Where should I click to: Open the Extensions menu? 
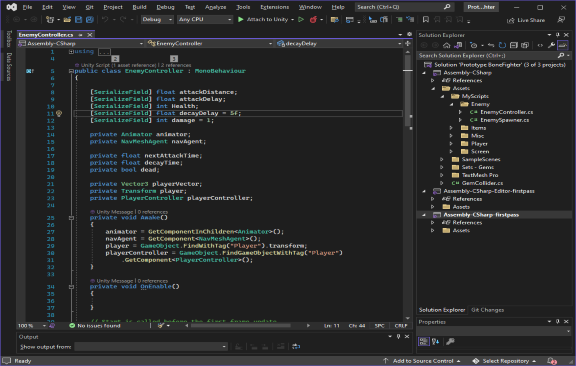(x=274, y=7)
